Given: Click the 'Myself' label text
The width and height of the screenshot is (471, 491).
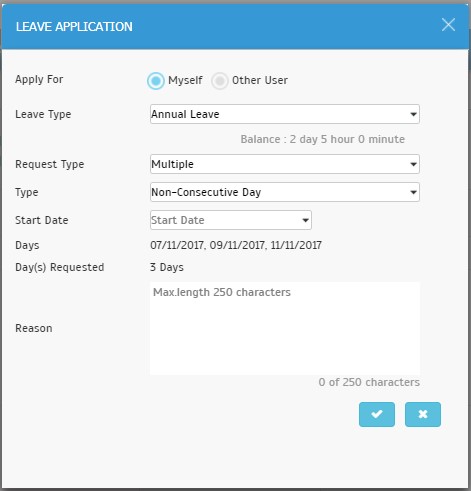Looking at the screenshot, I should coord(185,80).
